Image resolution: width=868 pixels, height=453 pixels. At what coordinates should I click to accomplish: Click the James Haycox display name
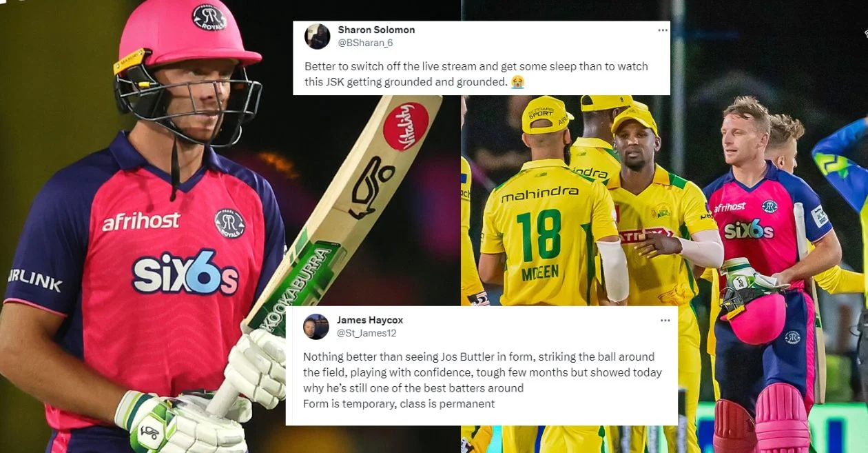pyautogui.click(x=370, y=320)
